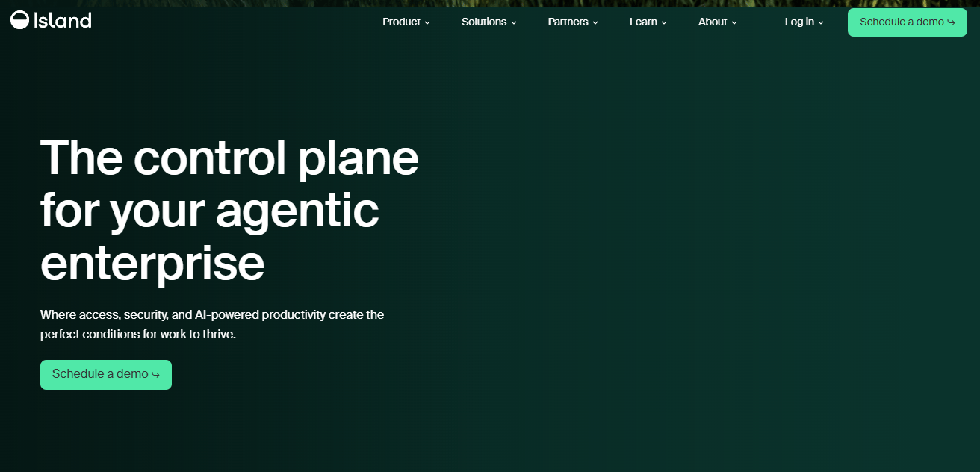980x472 pixels.
Task: Click Schedule a demo in the header
Action: tap(908, 22)
